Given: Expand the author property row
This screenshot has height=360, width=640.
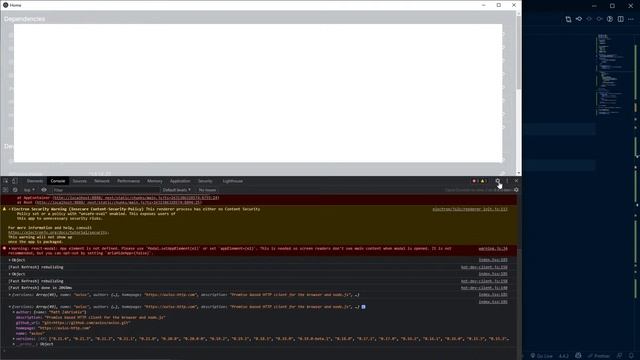Looking at the screenshot, I should (x=14, y=312).
